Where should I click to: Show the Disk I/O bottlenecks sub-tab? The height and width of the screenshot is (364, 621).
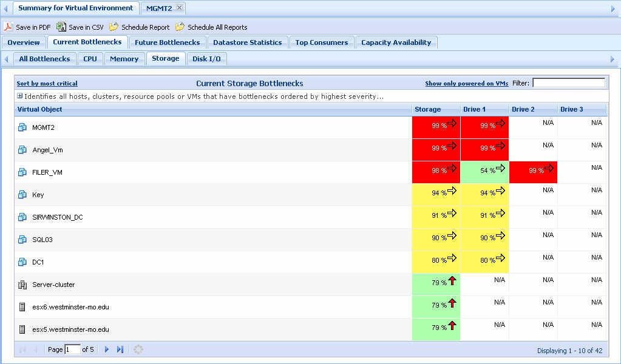206,59
